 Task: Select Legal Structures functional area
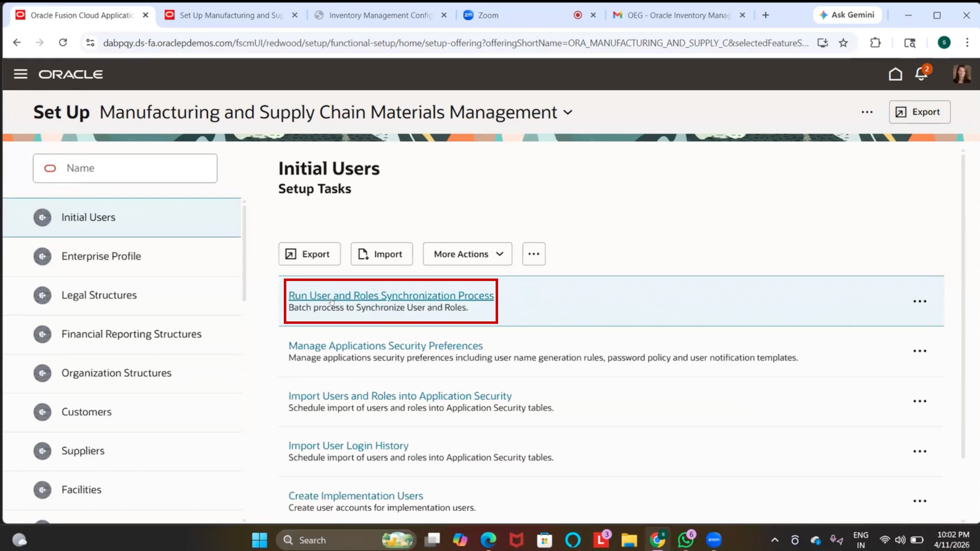pos(122,295)
